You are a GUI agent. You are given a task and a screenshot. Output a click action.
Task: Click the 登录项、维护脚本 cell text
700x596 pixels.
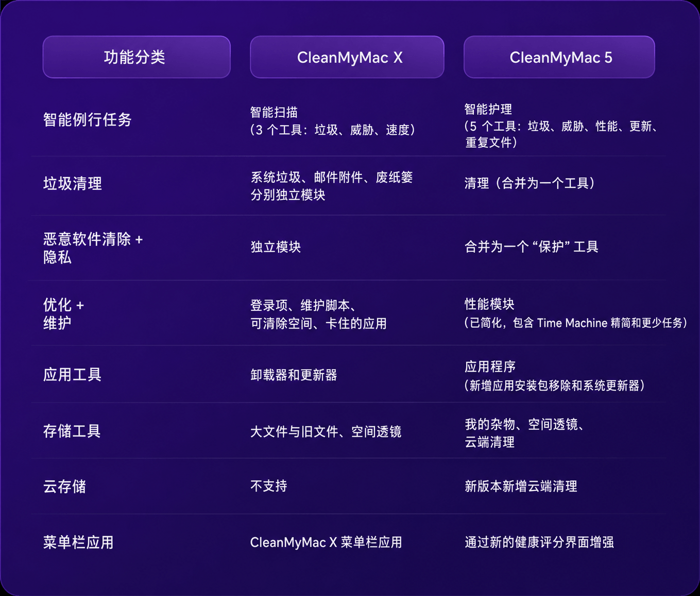(x=303, y=306)
